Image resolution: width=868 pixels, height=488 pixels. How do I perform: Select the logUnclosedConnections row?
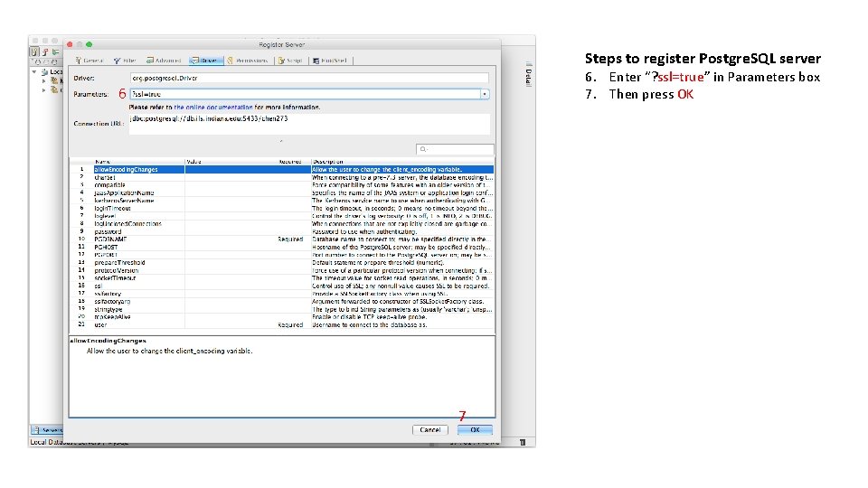click(x=282, y=223)
